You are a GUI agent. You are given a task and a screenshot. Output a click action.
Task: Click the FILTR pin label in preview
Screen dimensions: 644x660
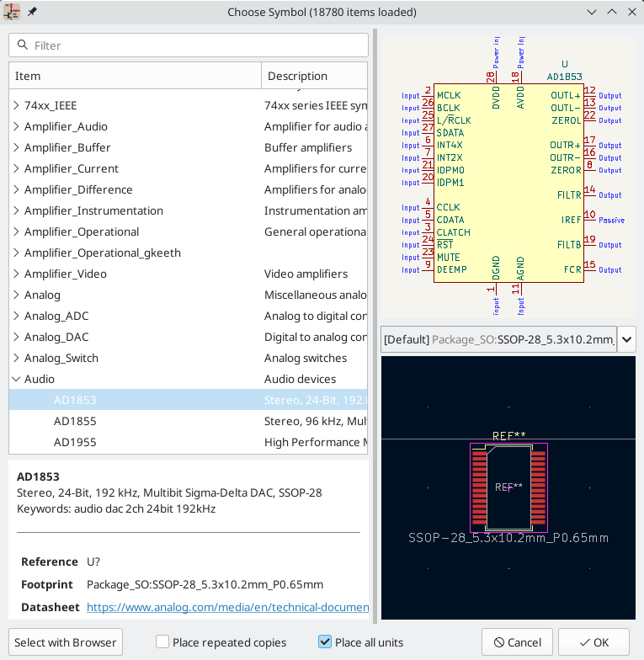point(569,195)
